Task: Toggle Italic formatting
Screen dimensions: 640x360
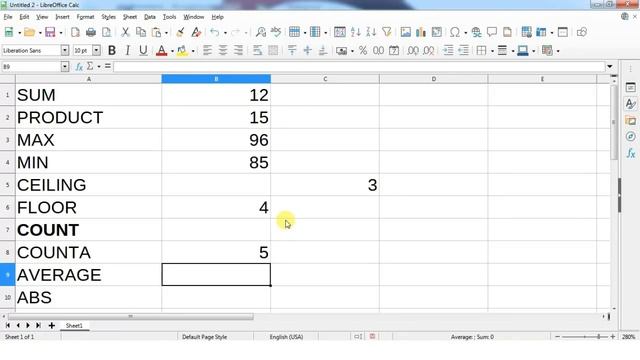Action: point(127,51)
